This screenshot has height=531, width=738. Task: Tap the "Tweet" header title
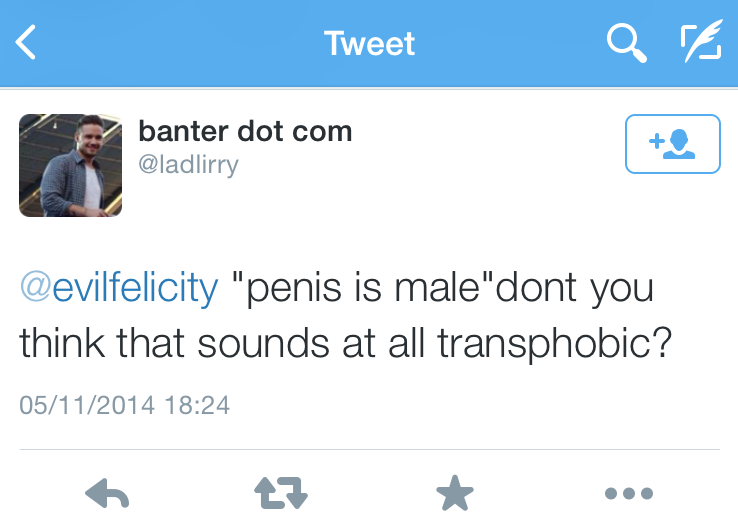pyautogui.click(x=369, y=43)
